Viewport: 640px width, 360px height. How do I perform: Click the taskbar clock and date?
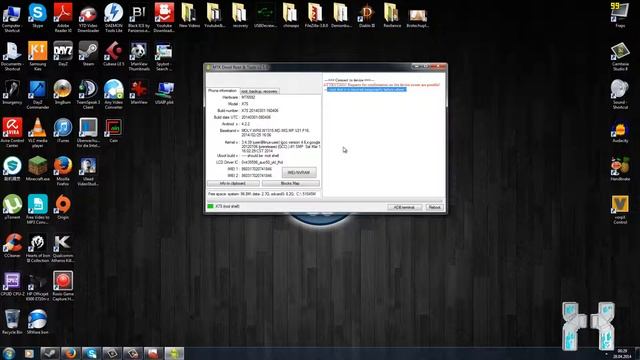(x=623, y=354)
